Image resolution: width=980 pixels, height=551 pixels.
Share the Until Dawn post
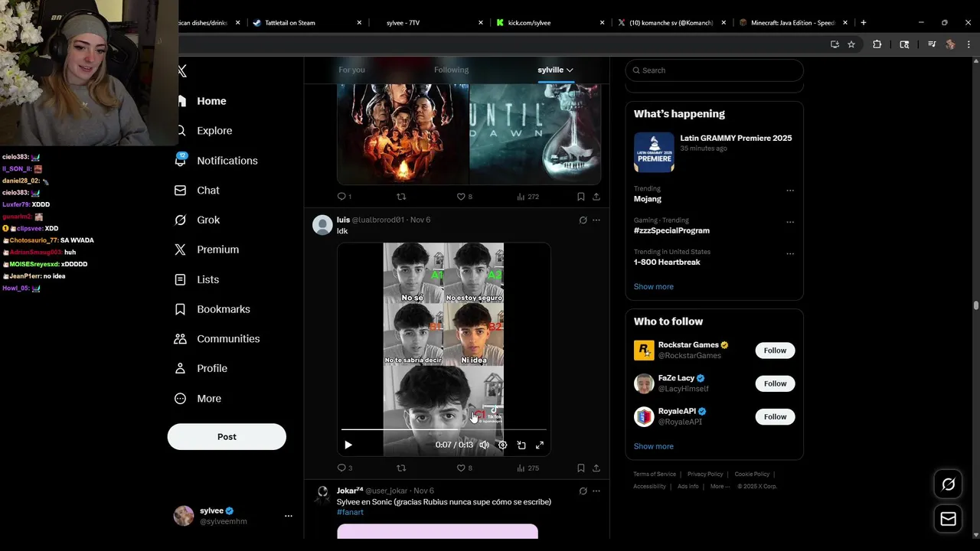pos(596,197)
